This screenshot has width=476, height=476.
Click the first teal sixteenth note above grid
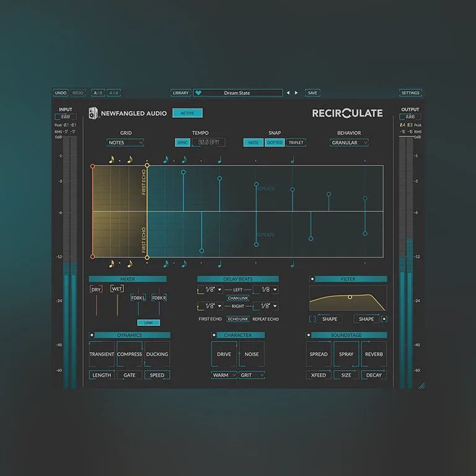pos(165,159)
